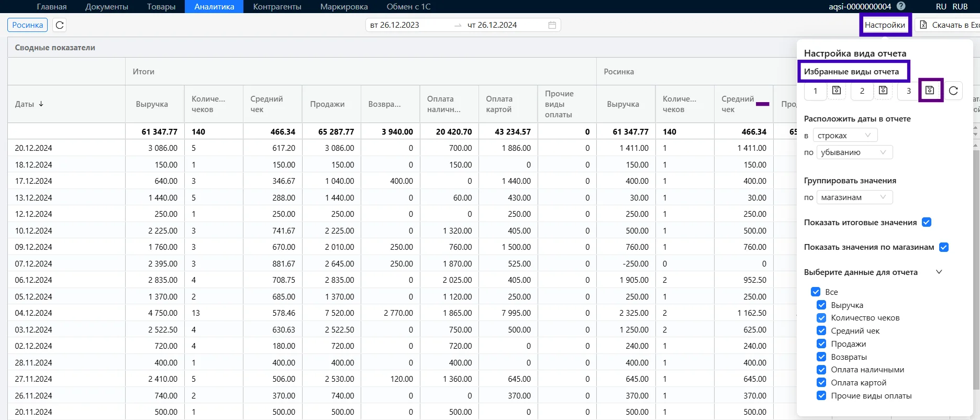
Task: Open the убыванию sort order dropdown
Action: tap(854, 152)
